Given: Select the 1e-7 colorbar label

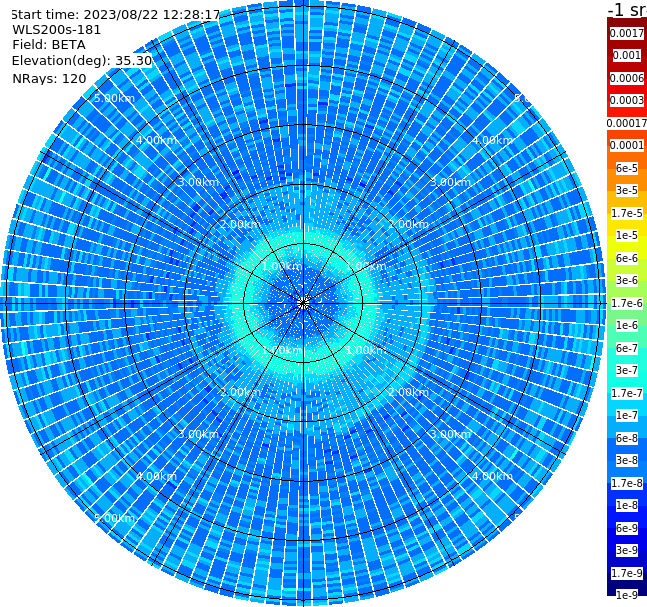Looking at the screenshot, I should click(627, 415).
